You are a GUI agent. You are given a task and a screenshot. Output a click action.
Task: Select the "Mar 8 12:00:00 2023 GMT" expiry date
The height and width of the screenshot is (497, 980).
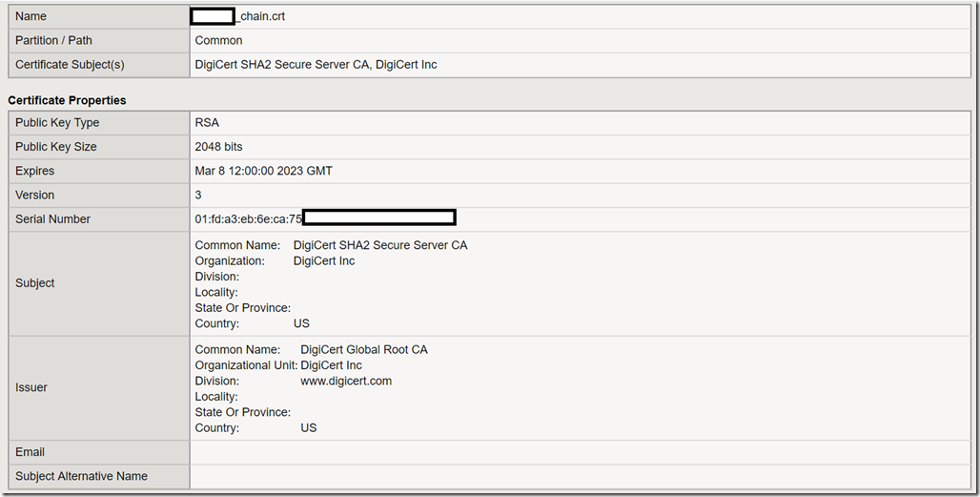(264, 171)
